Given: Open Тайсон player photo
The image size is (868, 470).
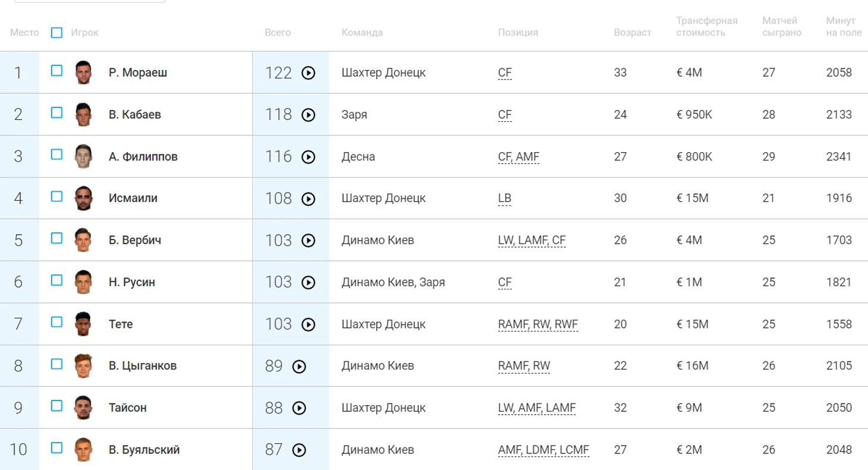Looking at the screenshot, I should (x=84, y=408).
